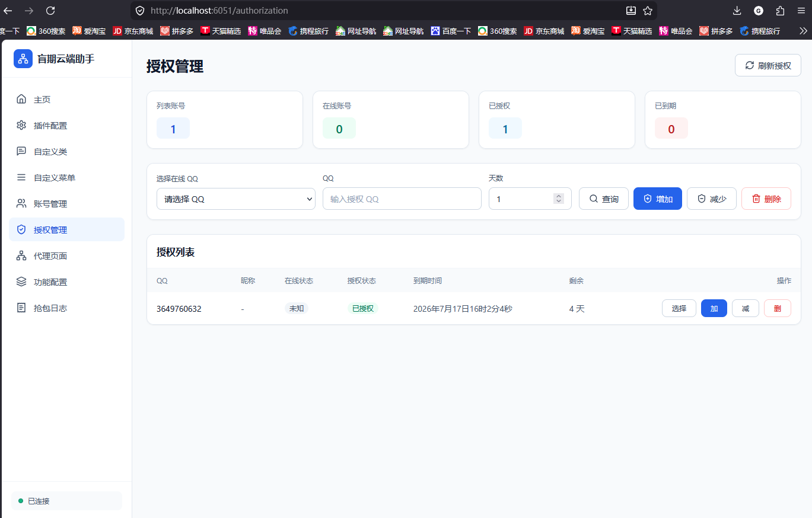Open the first 唯品会 bookmark

265,31
